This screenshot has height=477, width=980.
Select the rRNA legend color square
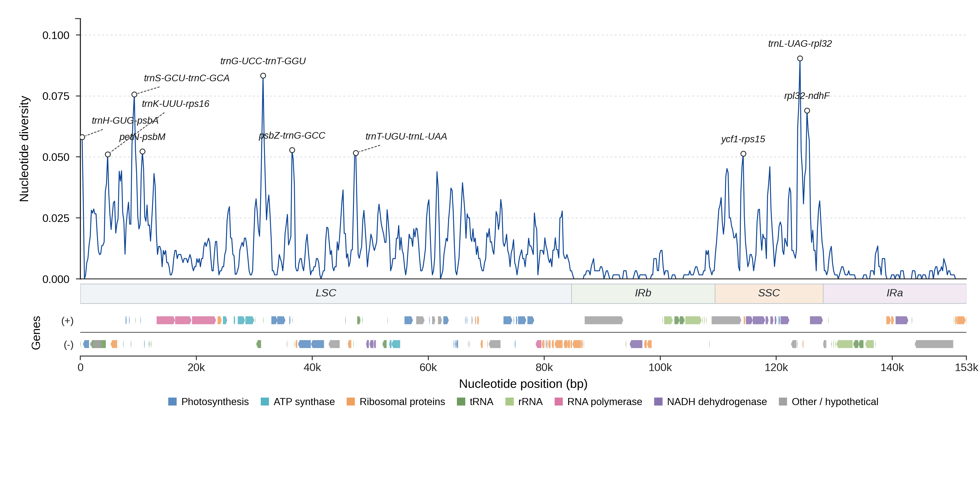(x=510, y=402)
